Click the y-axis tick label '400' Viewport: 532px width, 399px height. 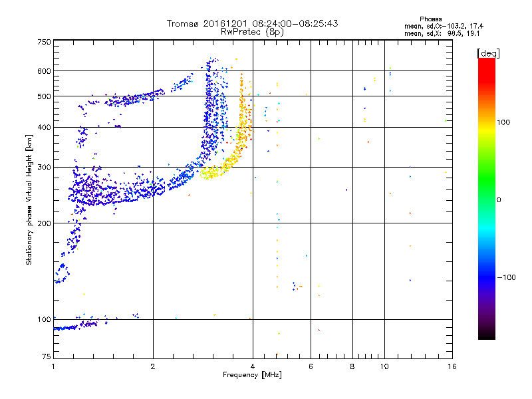click(44, 127)
